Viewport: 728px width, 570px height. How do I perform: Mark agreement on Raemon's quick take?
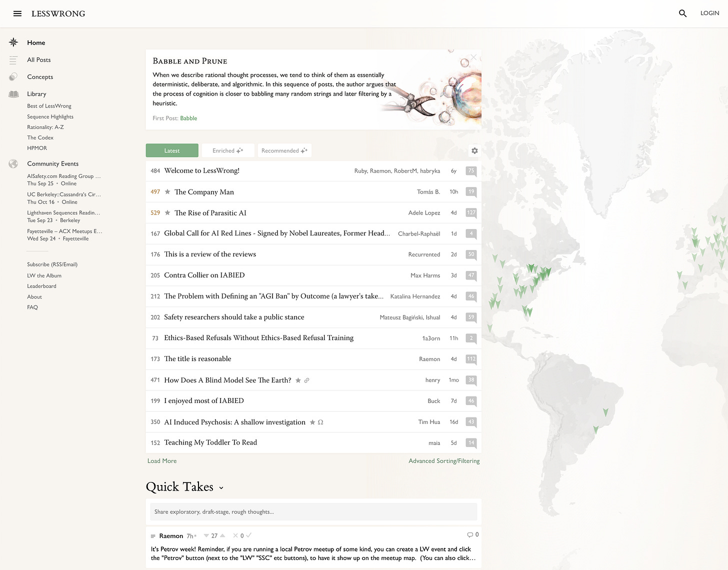pyautogui.click(x=249, y=535)
